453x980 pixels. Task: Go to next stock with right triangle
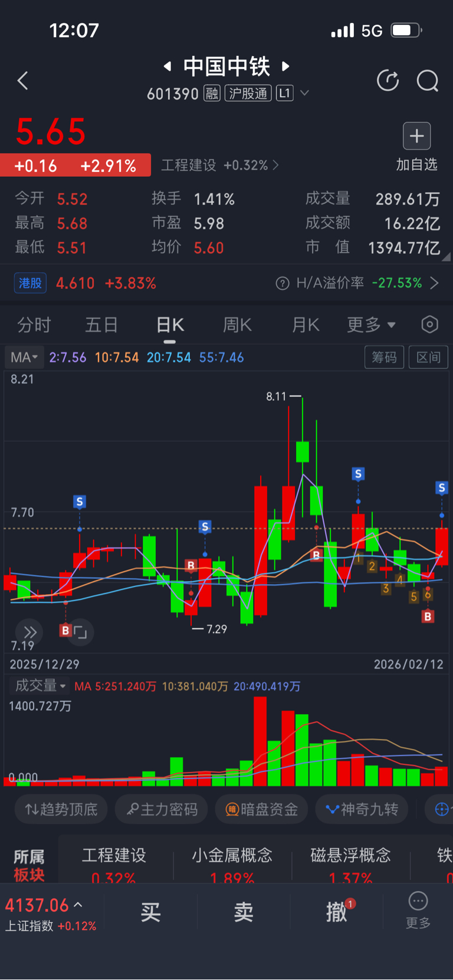point(286,66)
